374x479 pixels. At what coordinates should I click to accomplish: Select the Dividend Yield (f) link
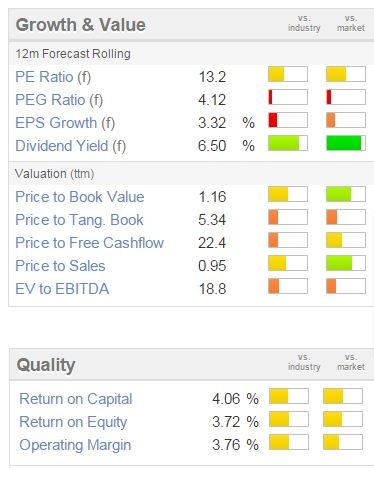point(71,146)
